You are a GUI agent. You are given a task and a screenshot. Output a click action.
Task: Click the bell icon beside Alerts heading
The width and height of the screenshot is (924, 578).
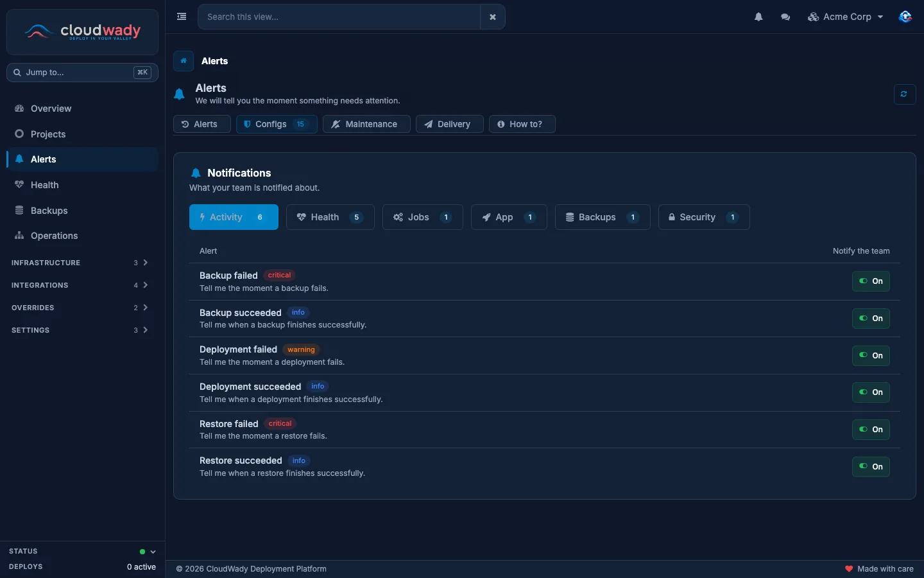point(180,94)
